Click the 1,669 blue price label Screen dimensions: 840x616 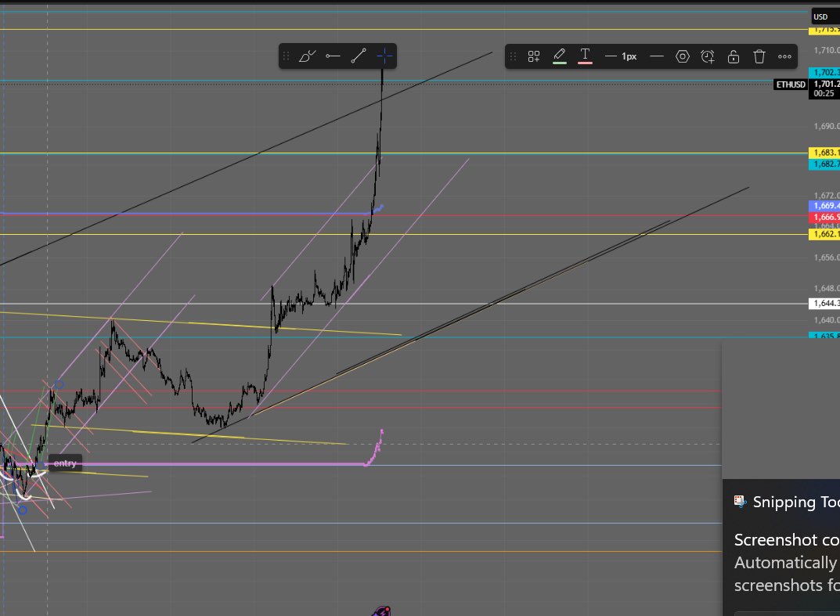click(824, 206)
